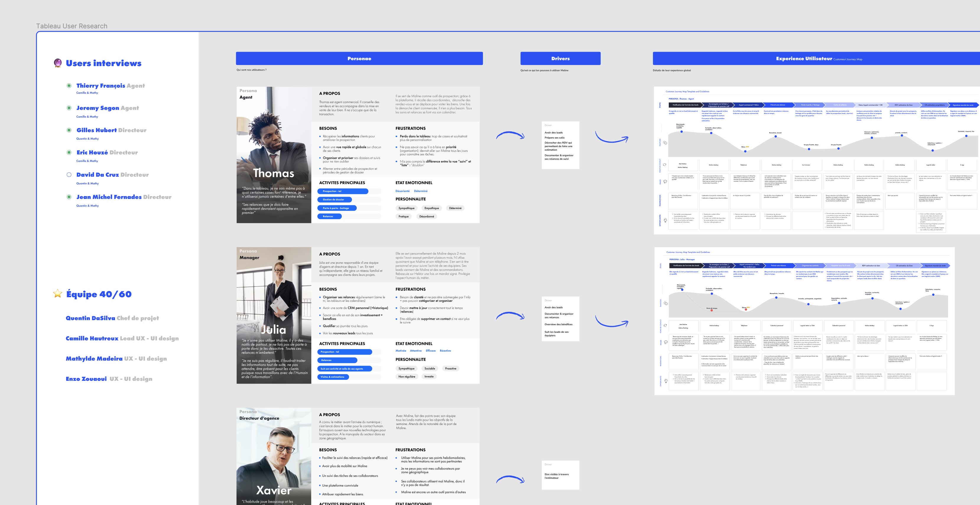Click 'Sur le terrain' contact point cell, Thomas map
Image resolution: width=980 pixels, height=505 pixels.
[807, 165]
